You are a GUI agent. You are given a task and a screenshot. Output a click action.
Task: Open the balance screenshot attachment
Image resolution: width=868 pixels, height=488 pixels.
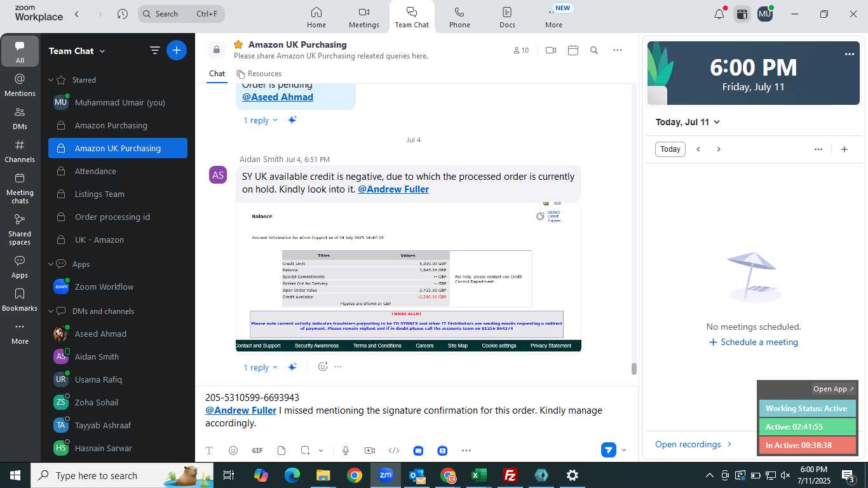click(409, 277)
